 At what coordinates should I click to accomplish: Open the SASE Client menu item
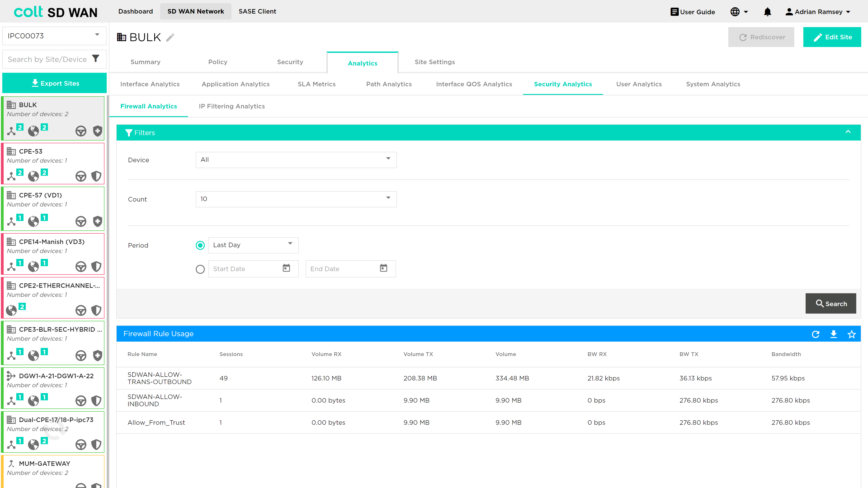coord(257,12)
